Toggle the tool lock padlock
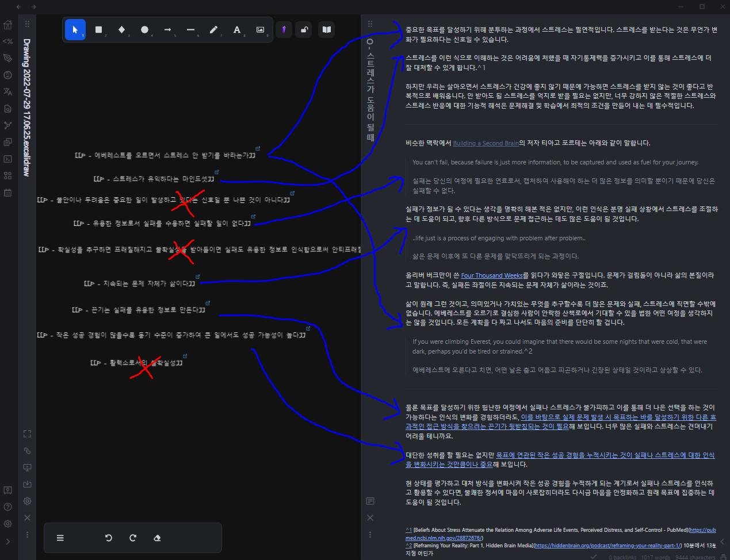 coord(304,29)
